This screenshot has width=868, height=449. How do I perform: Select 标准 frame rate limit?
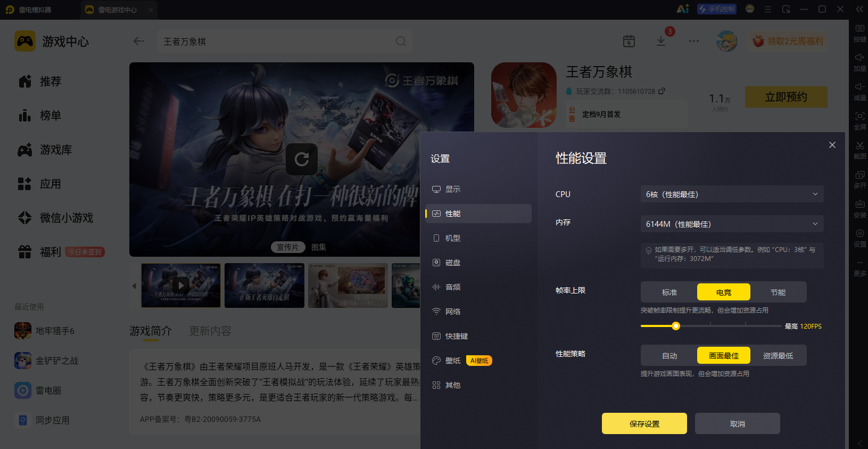coord(669,292)
